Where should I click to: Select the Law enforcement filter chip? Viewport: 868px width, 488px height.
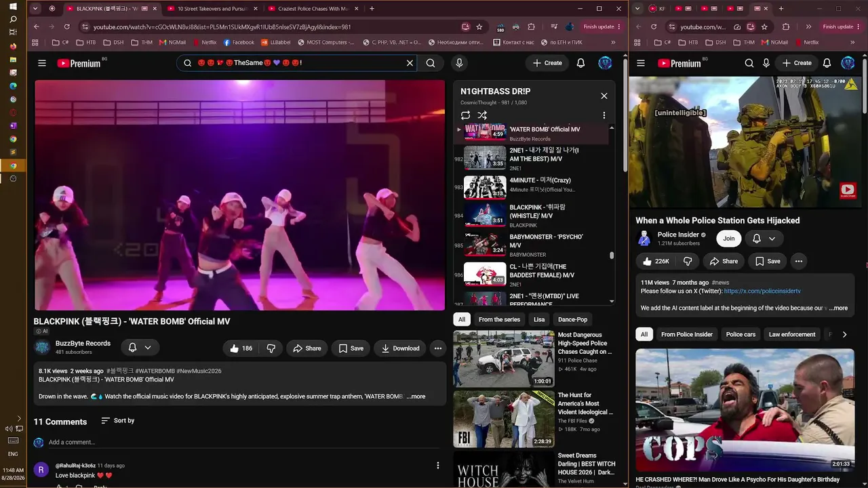[x=792, y=334]
